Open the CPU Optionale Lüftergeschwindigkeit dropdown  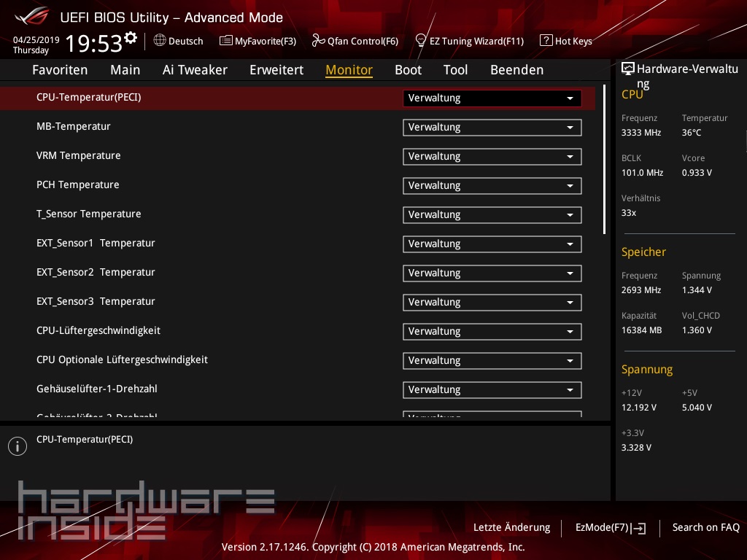492,361
